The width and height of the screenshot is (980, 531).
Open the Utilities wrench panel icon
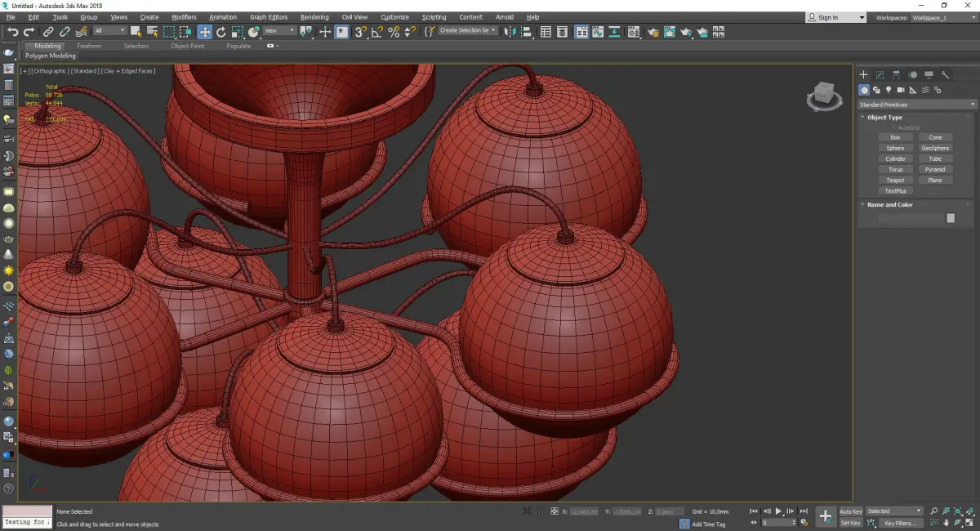tap(946, 75)
